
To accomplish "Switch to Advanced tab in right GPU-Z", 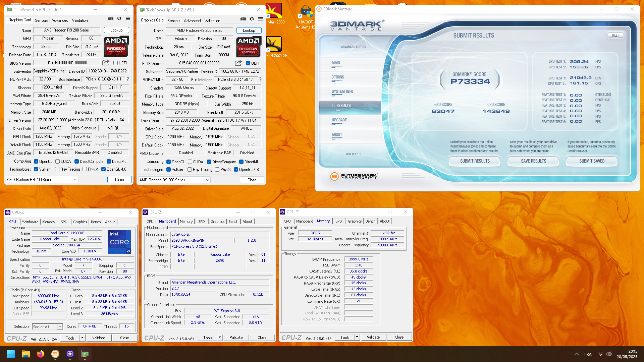I will point(192,21).
